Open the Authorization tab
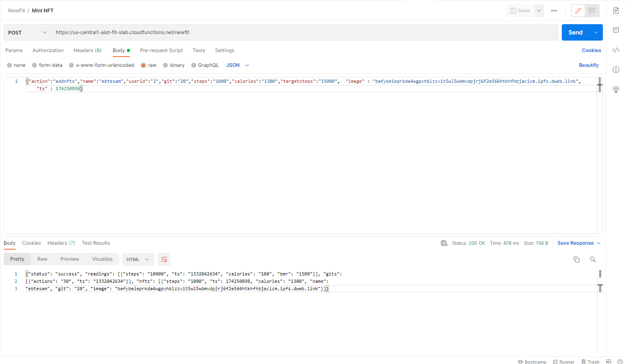The height and width of the screenshot is (364, 625). 48,50
